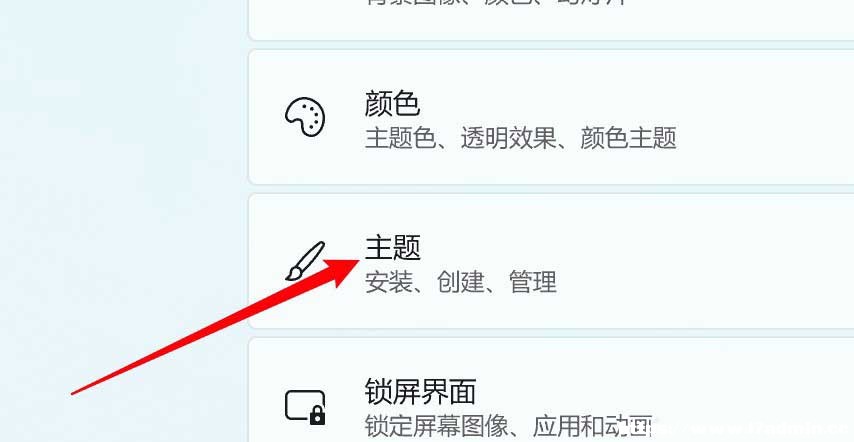Click empty space right of the 颜色 subtitle
854x442 pixels.
pos(762,138)
